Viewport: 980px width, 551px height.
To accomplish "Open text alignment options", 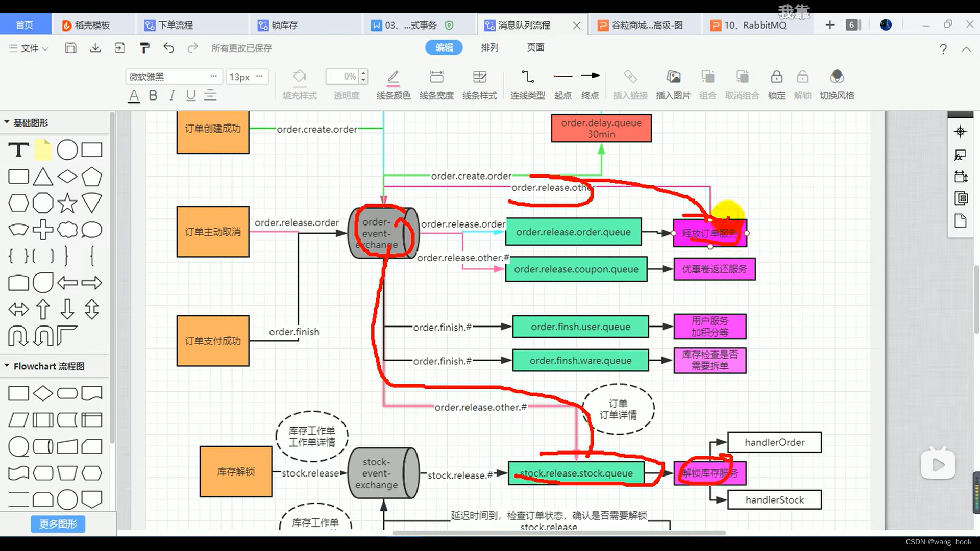I will click(x=210, y=95).
